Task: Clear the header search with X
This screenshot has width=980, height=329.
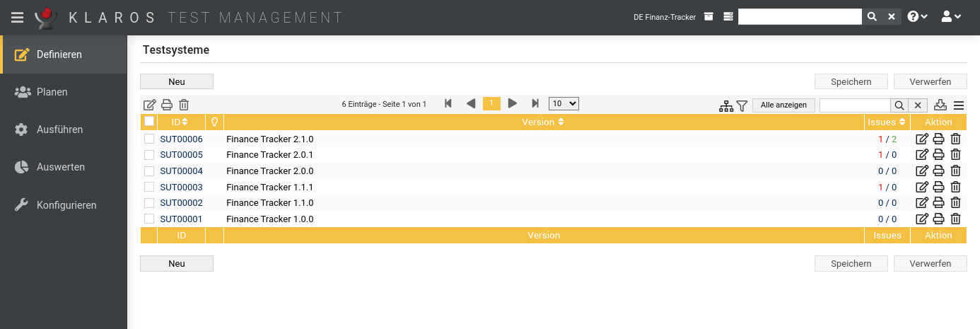Action: [x=892, y=17]
